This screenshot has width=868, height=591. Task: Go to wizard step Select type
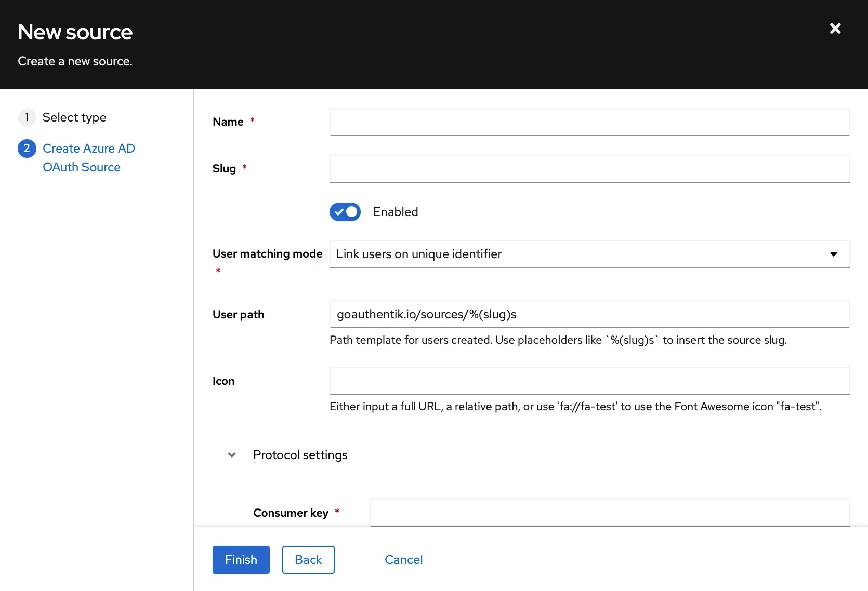click(x=74, y=117)
